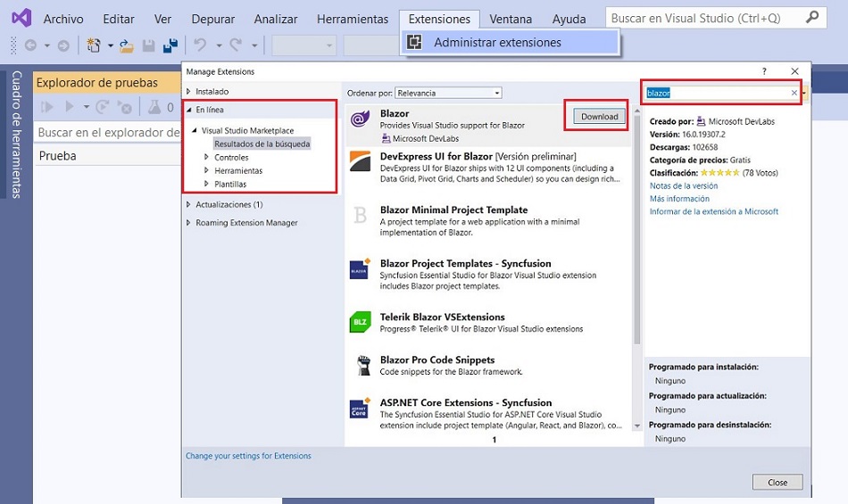
Task: Open the Más información link
Action: coord(679,199)
